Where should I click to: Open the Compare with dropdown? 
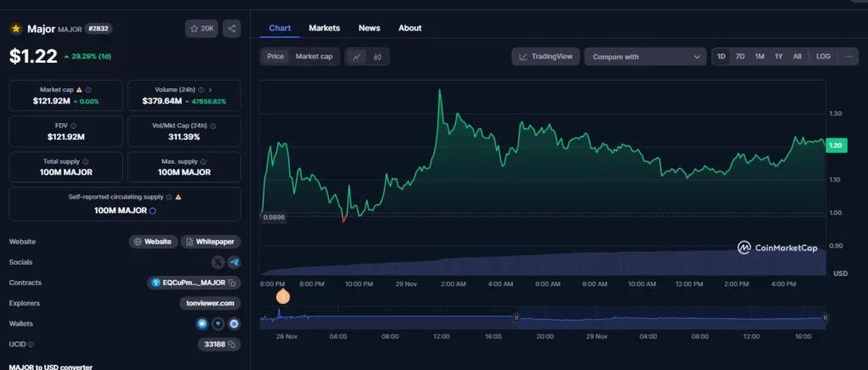pos(645,57)
